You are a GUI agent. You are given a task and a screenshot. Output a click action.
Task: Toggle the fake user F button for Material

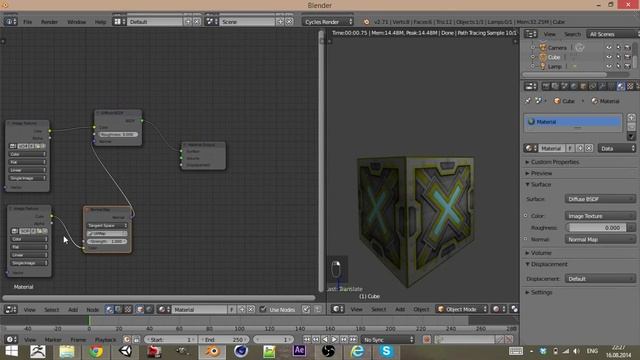(570, 148)
